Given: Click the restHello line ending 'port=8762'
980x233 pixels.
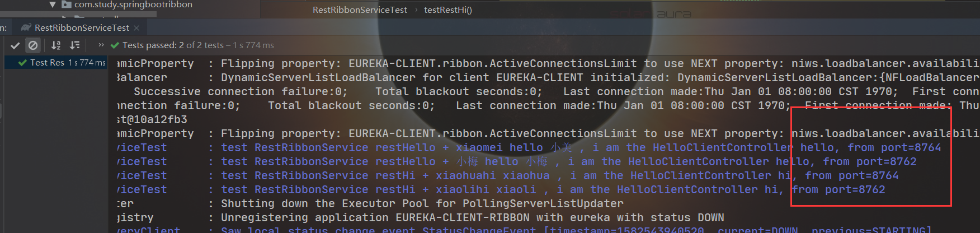Looking at the screenshot, I should pos(516,161).
